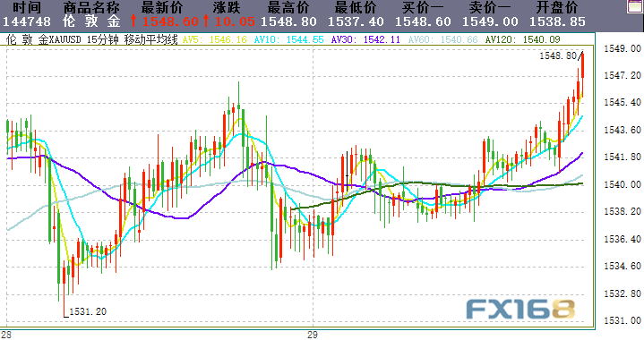The image size is (644, 340).
Task: Click the 时间 column header
Action: pos(27,7)
